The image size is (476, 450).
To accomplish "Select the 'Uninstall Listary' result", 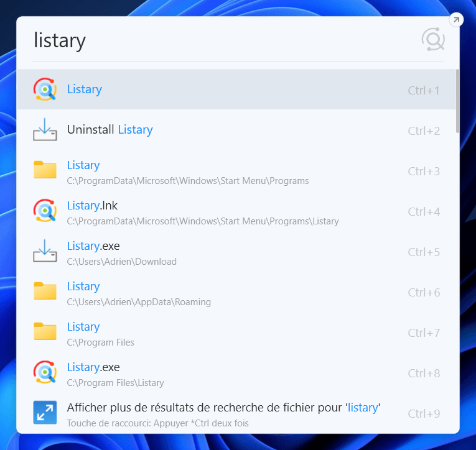I will [x=236, y=129].
